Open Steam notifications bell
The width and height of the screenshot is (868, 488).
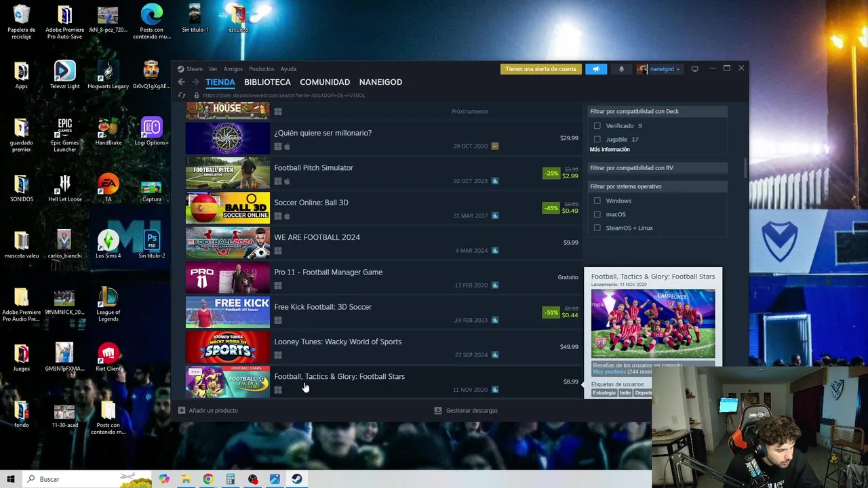point(621,68)
